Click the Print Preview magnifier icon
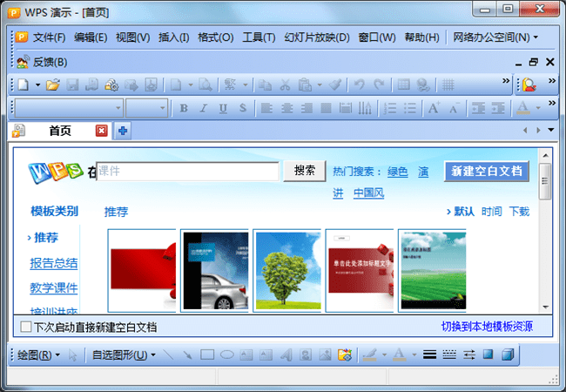Viewport: 566px width, 392px height. [x=206, y=84]
